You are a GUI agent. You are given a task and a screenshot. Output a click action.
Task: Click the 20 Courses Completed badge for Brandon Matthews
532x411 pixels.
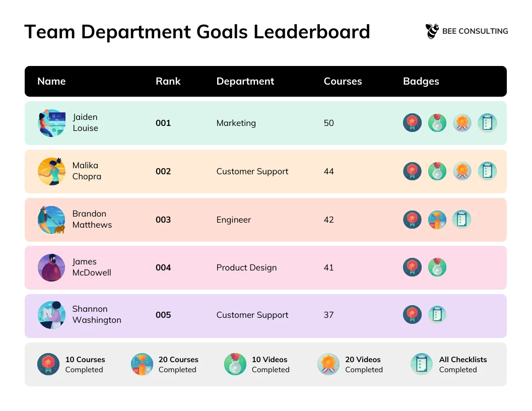(x=437, y=220)
